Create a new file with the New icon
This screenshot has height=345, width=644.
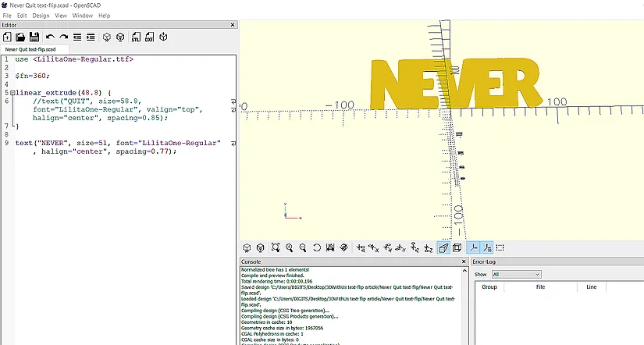(7, 37)
